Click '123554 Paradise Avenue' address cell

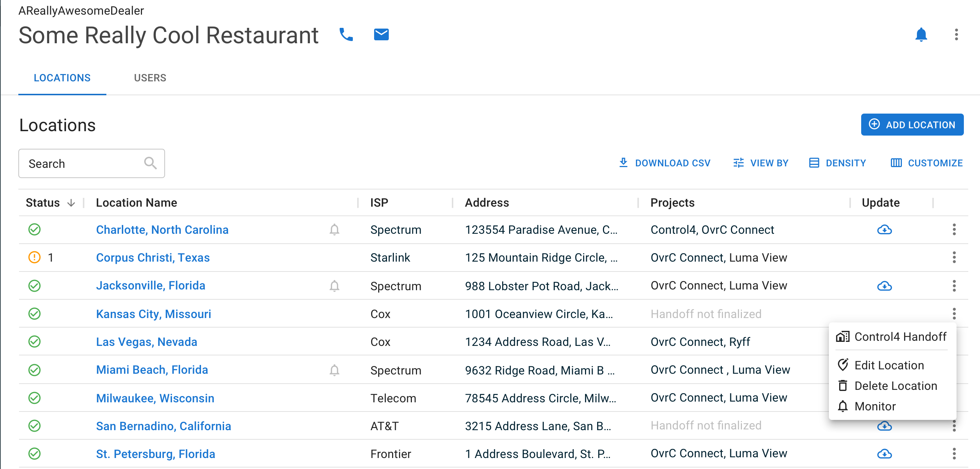click(x=541, y=230)
